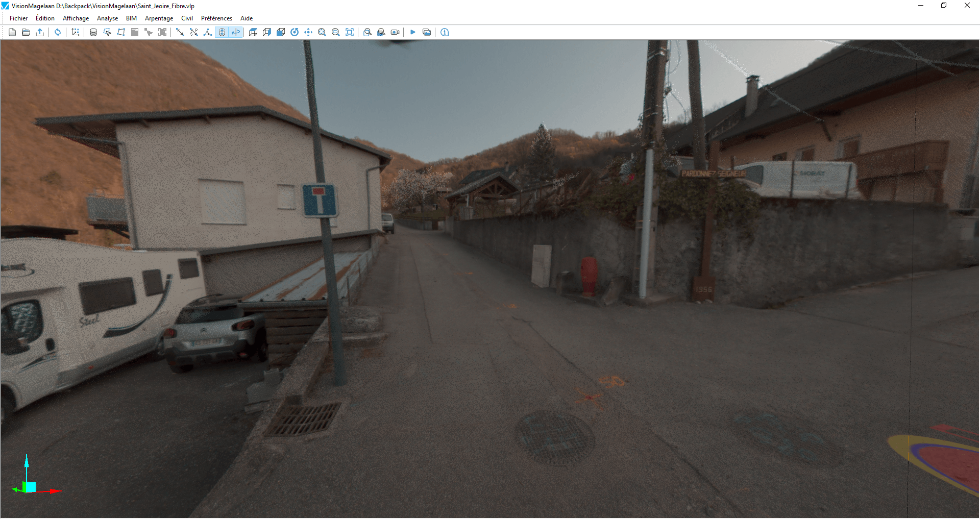The width and height of the screenshot is (980, 519).
Task: Select the point-to-point S/P measurement tool
Action: pos(194,32)
